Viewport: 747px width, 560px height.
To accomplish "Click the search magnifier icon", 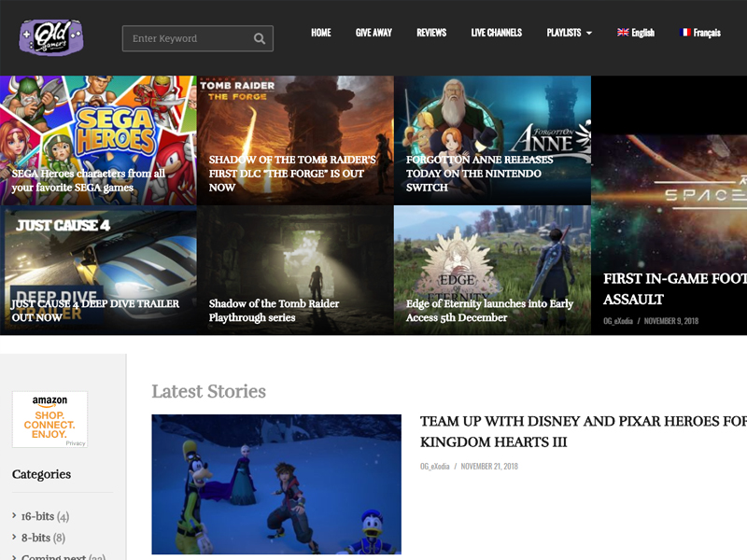I will point(260,38).
